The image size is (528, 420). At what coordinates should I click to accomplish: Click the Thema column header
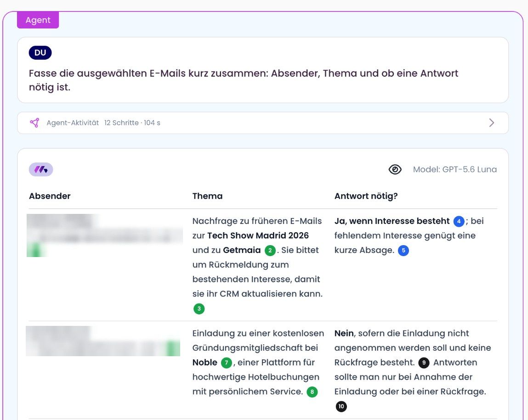pos(207,196)
